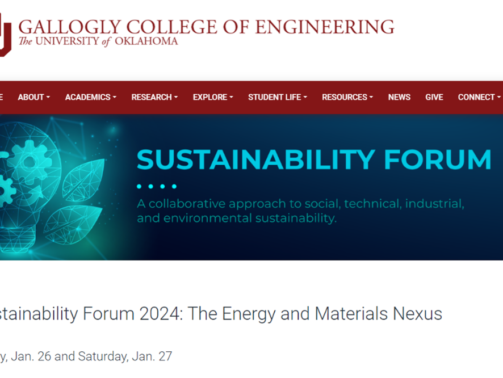Click the partially visible leftmost nav item
The height and width of the screenshot is (378, 503).
click(x=1, y=97)
